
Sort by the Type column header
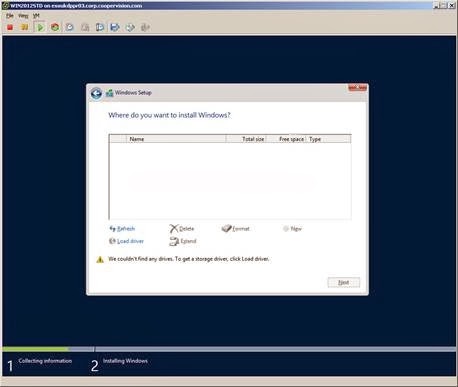click(x=328, y=139)
